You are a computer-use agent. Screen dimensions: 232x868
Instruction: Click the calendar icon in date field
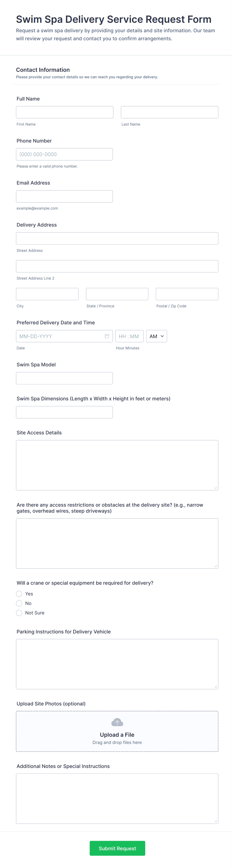coord(107,336)
